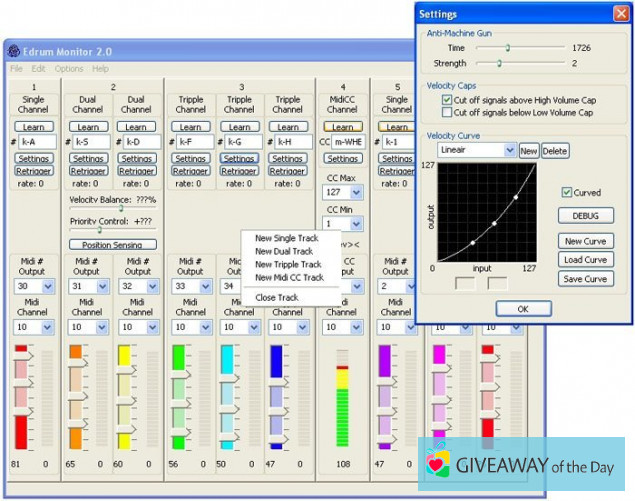The height and width of the screenshot is (501, 635).
Task: Choose New Dual Track from context menu
Action: coord(283,251)
